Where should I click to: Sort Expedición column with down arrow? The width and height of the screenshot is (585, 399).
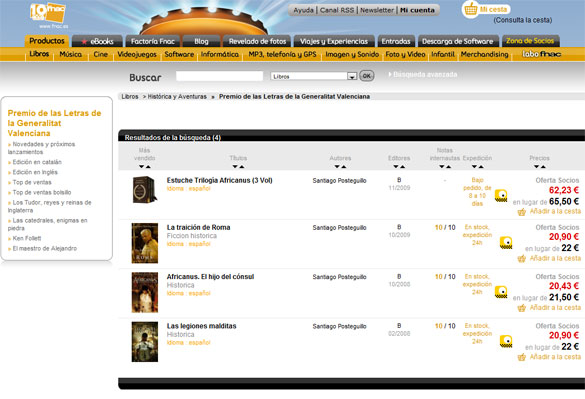474,166
